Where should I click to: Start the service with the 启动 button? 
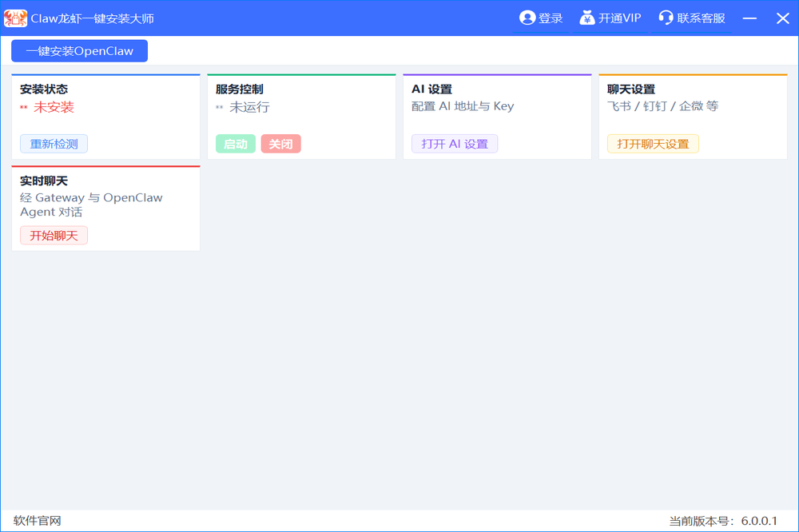[x=235, y=144]
